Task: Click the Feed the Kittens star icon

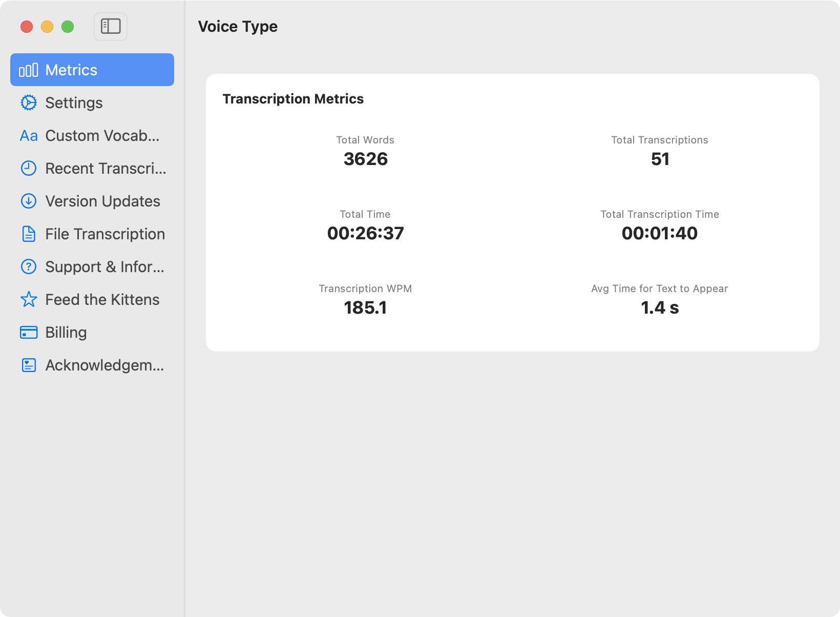Action: pyautogui.click(x=29, y=299)
